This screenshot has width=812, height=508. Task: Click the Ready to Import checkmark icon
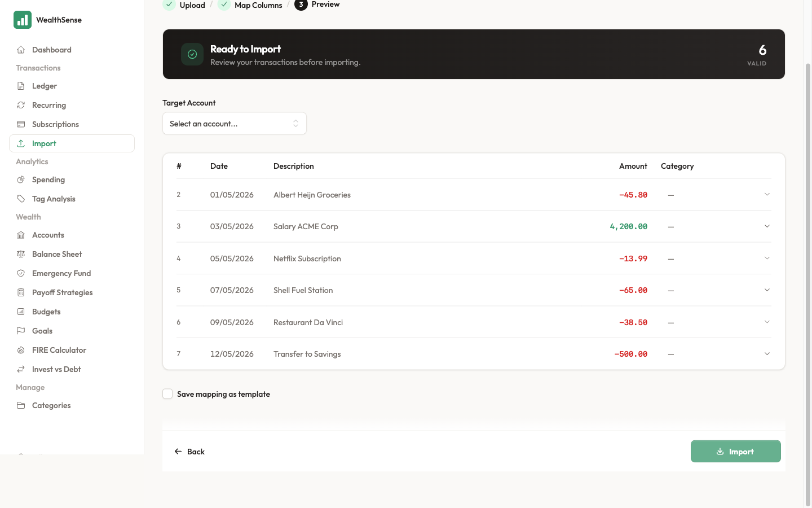[192, 54]
